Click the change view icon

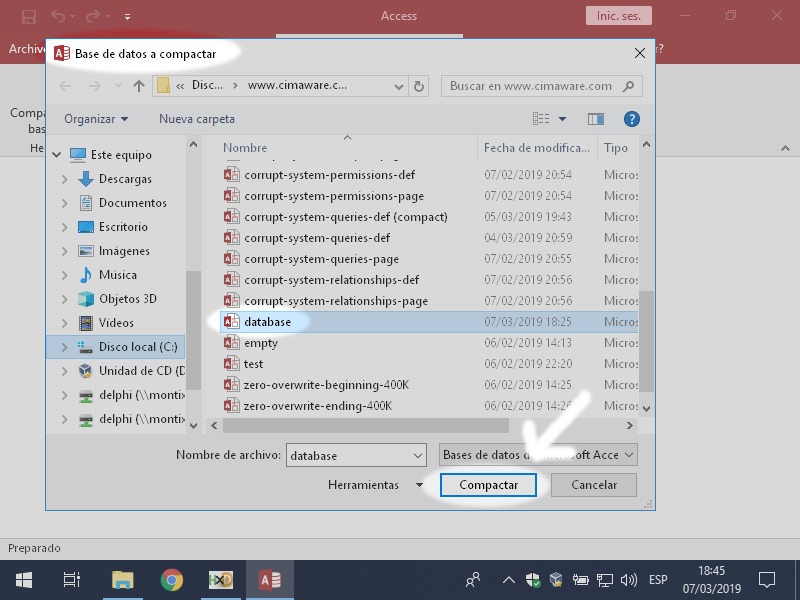542,119
